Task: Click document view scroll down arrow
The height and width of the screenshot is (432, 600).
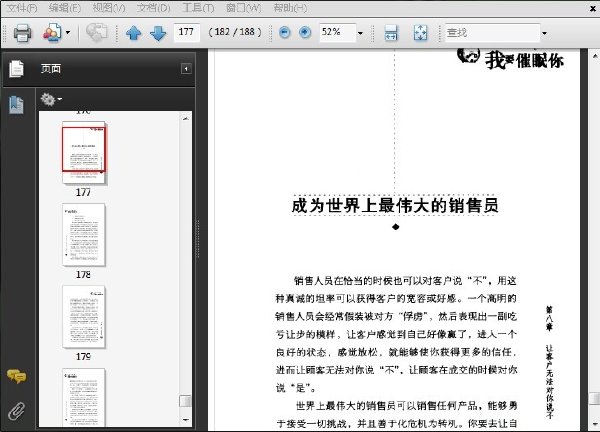Action: [x=595, y=424]
